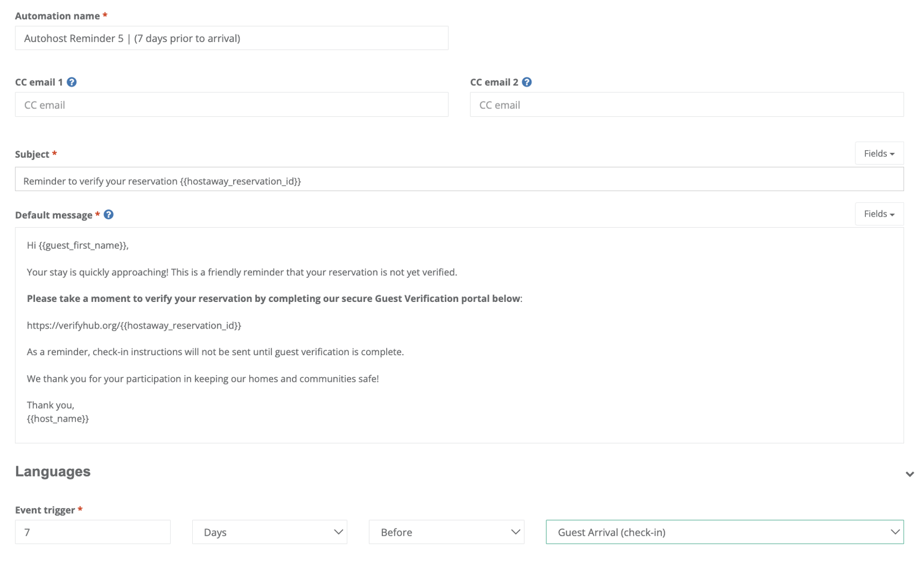The height and width of the screenshot is (564, 924).
Task: Open Subject Fields dropdown
Action: [x=879, y=153]
